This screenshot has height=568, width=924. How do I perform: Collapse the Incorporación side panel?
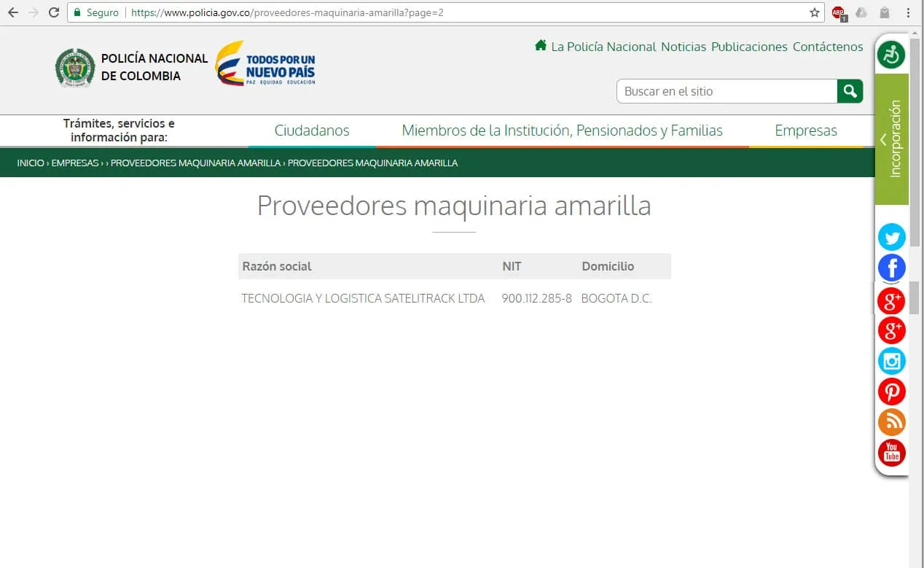[x=882, y=139]
